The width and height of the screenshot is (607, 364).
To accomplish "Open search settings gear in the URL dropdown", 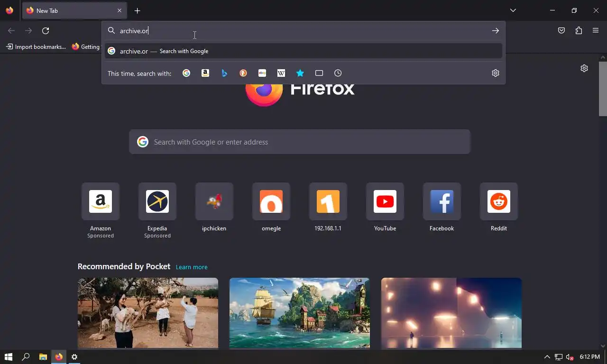I will click(x=496, y=73).
